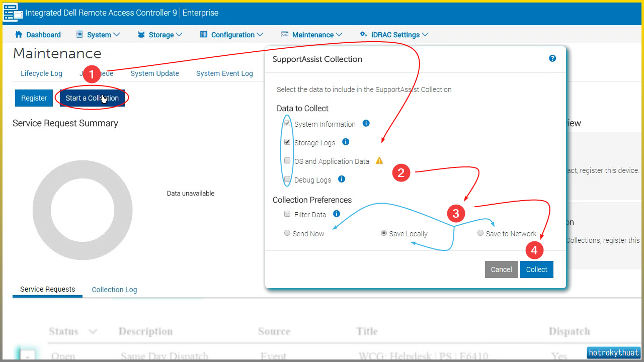Click the Storage disk icon
Viewport: 644px width, 362px height.
(141, 35)
